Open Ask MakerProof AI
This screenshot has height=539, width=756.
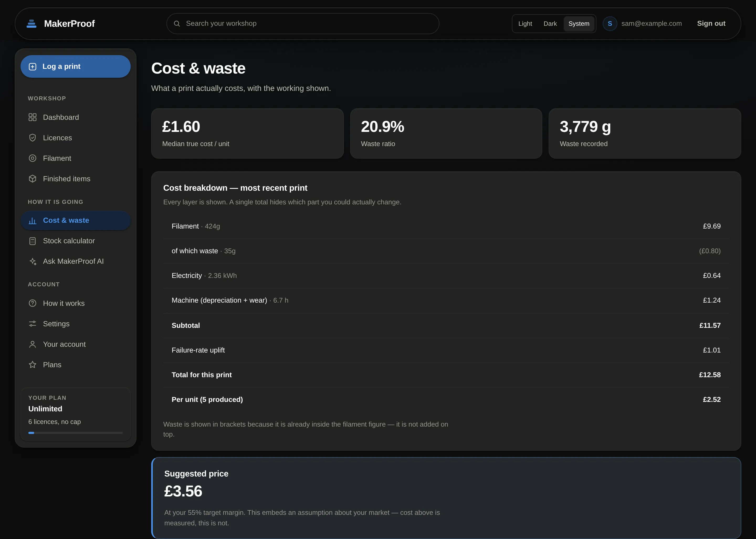(x=76, y=262)
